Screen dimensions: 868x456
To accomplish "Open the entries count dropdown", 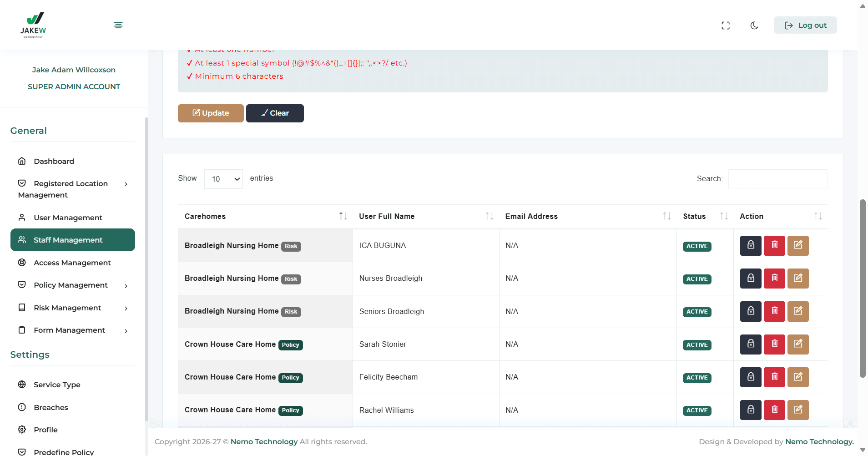I will [223, 179].
